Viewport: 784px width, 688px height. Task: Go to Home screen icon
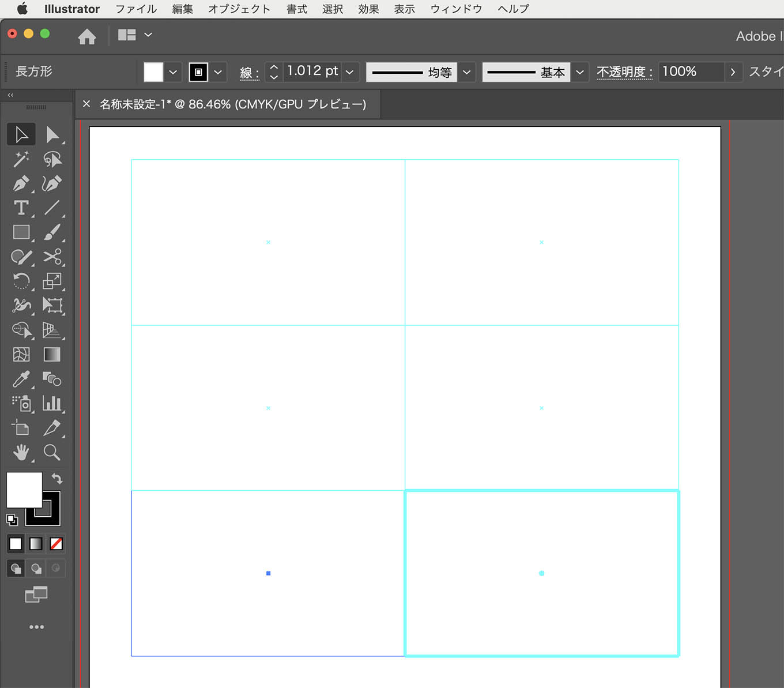pos(87,36)
